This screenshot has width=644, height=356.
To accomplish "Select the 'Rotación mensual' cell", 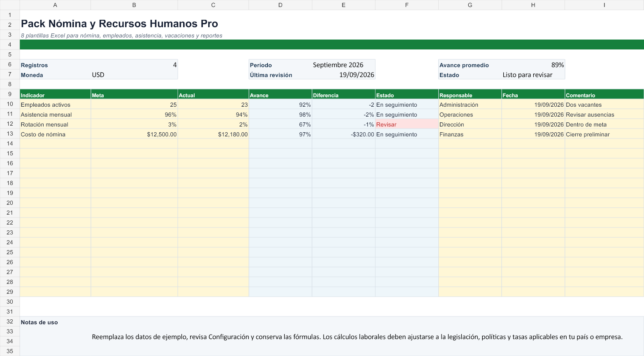I will (55, 124).
